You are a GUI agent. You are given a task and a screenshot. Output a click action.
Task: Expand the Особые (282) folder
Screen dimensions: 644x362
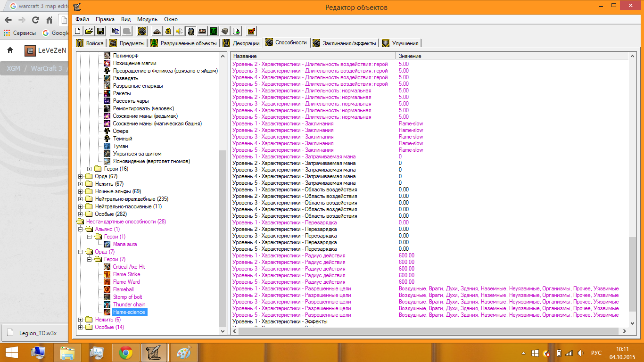coord(81,214)
